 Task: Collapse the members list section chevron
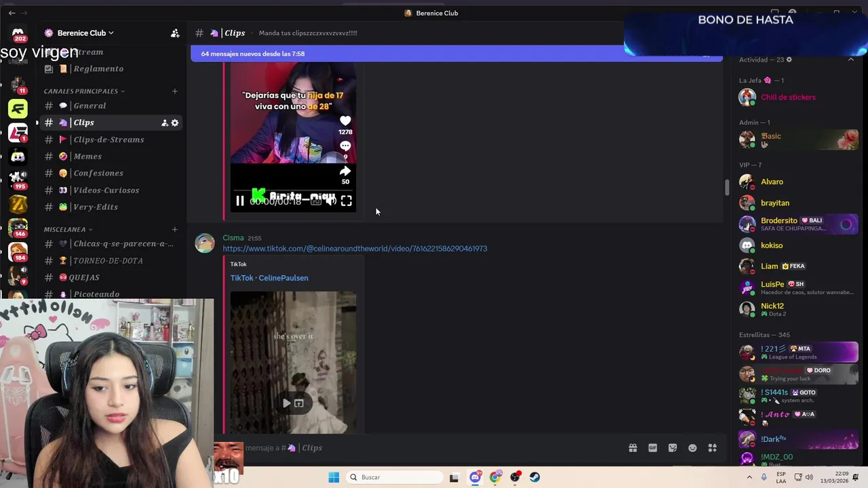[x=850, y=60]
